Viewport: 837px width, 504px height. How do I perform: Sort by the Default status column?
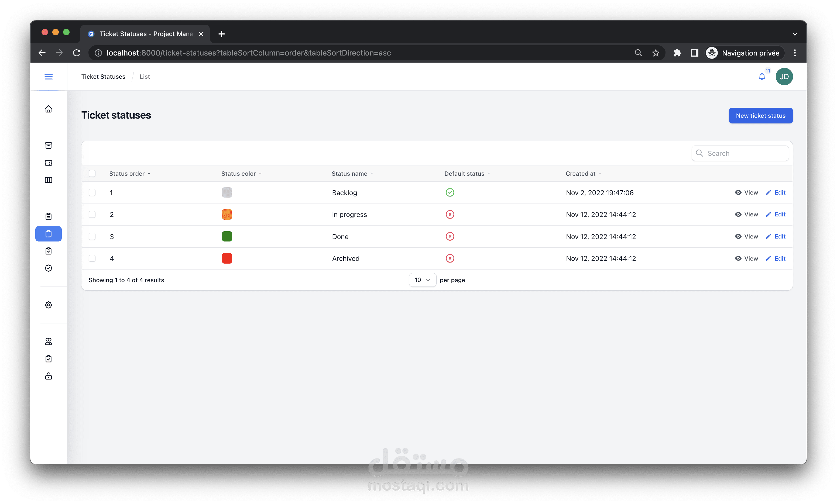pyautogui.click(x=467, y=174)
